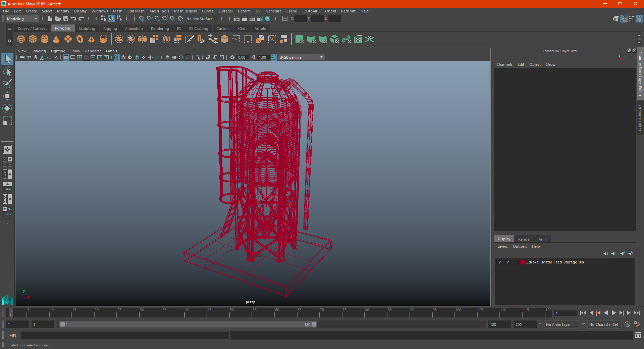Click the range slider handle at 120

point(314,325)
